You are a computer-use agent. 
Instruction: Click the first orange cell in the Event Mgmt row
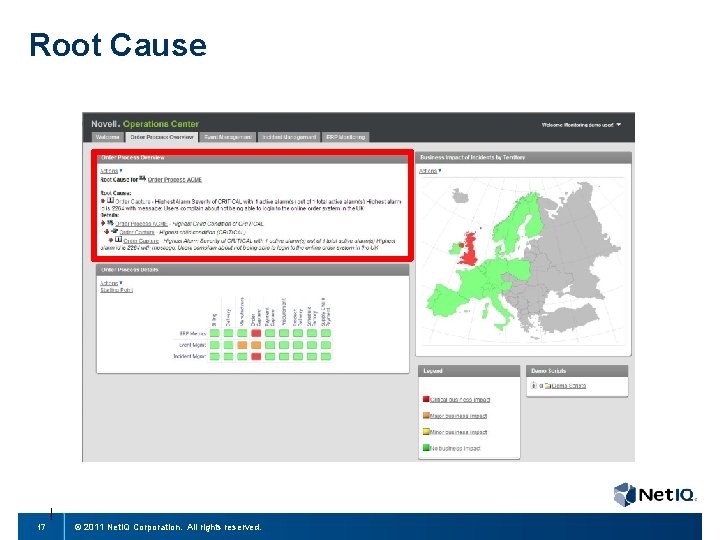pyautogui.click(x=242, y=345)
